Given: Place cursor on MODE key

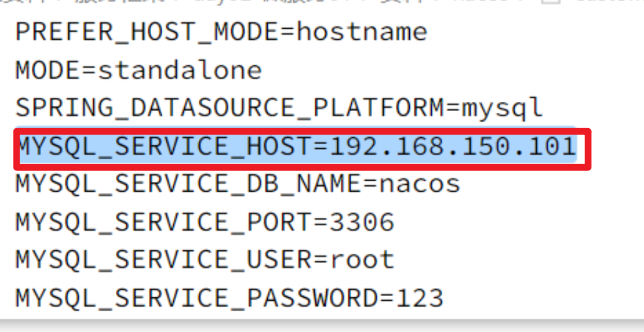Looking at the screenshot, I should click(48, 70).
